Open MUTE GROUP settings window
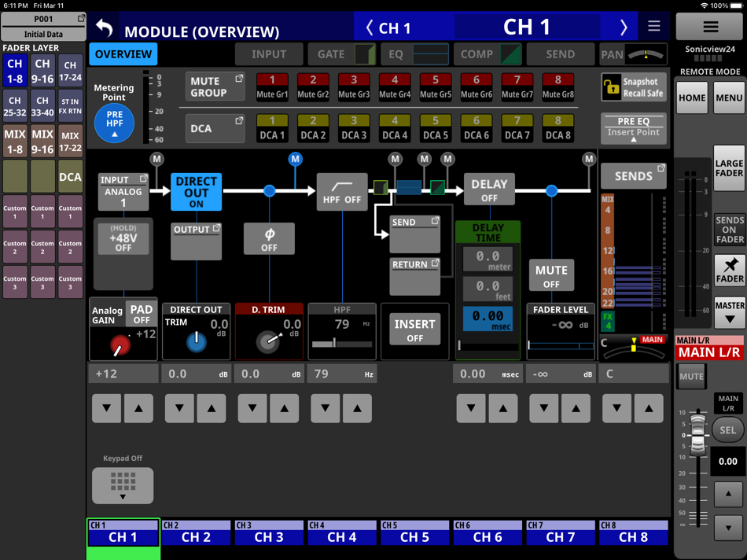 215,87
